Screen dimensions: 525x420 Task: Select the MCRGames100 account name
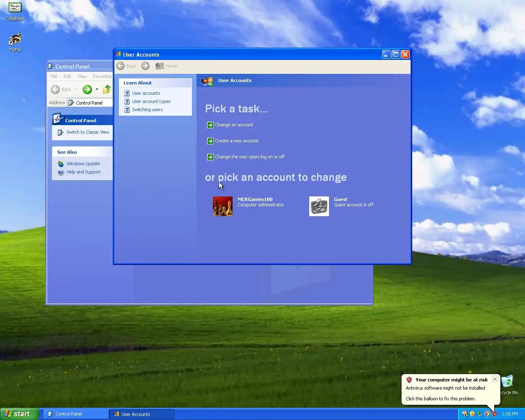point(255,199)
